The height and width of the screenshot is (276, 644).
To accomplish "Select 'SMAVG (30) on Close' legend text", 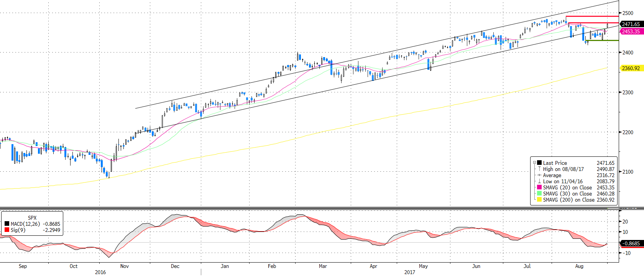I will [x=567, y=194].
